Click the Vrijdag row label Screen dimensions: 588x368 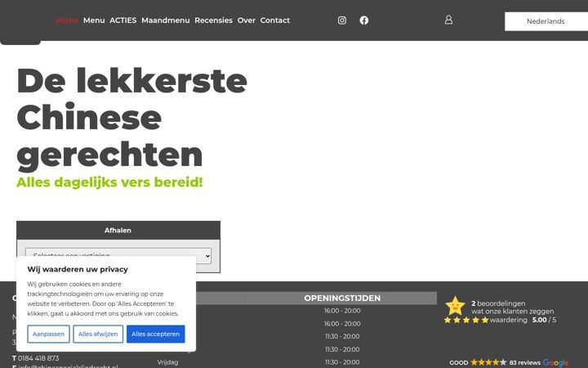(167, 362)
